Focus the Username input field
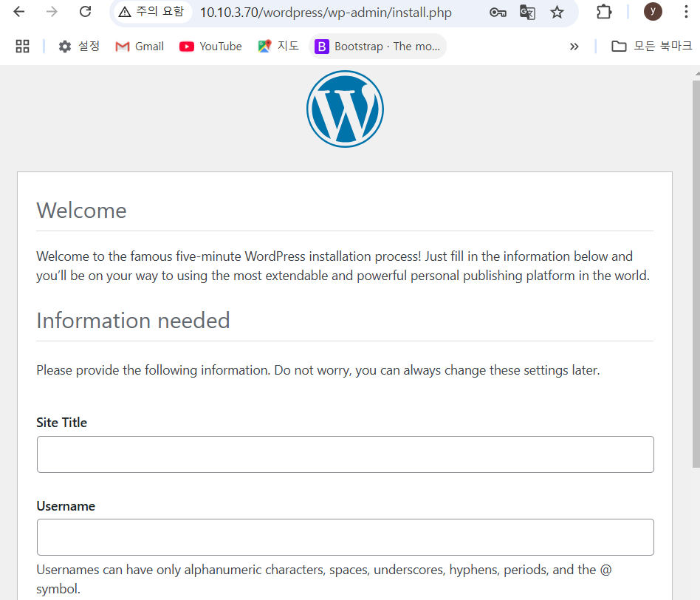The height and width of the screenshot is (600, 700). tap(345, 537)
